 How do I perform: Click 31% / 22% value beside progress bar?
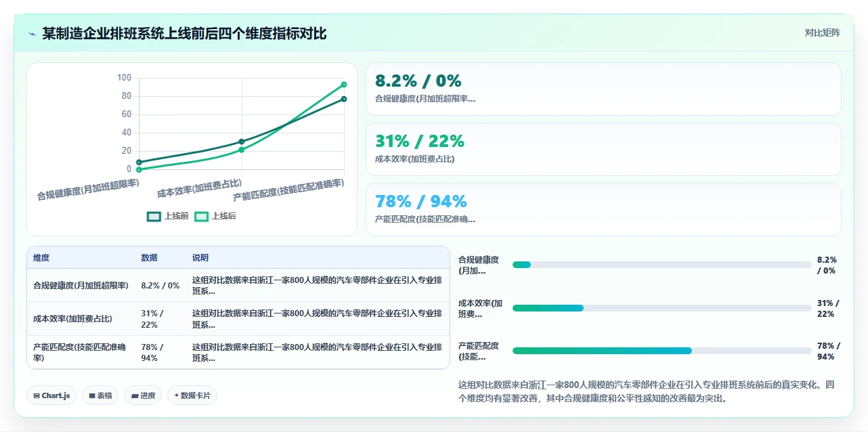coord(828,308)
